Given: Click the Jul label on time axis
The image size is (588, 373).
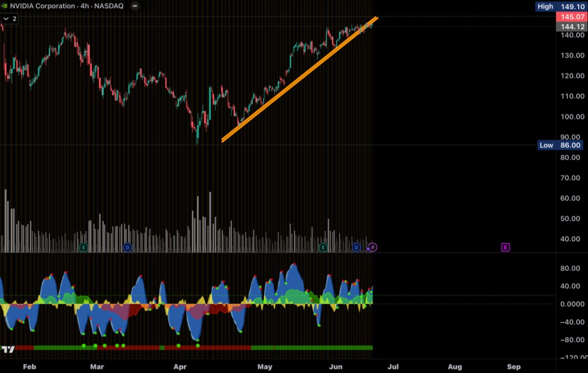Looking at the screenshot, I should (393, 367).
